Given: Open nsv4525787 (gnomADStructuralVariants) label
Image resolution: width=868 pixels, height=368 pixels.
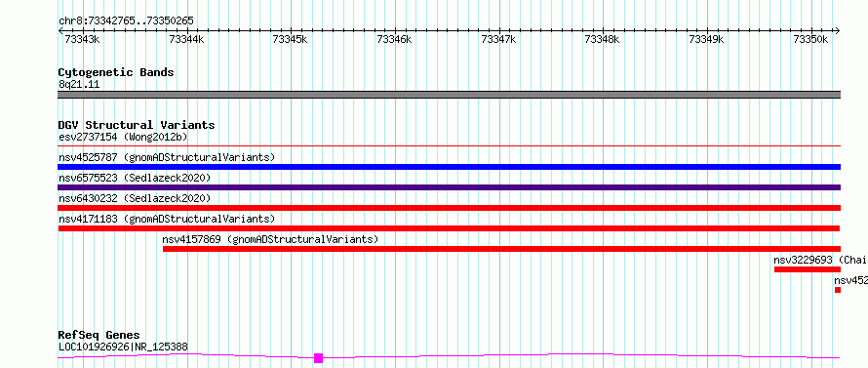Looking at the screenshot, I should pyautogui.click(x=167, y=157).
